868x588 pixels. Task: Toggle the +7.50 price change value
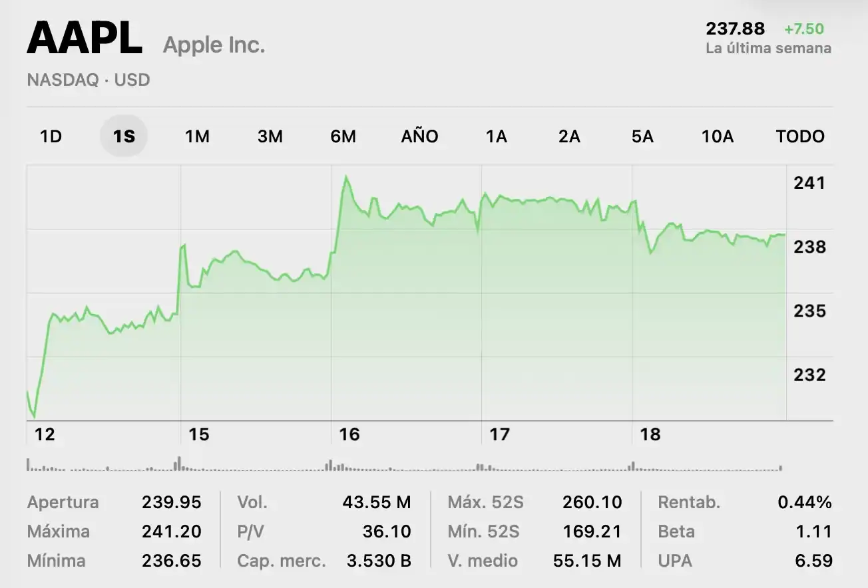click(x=803, y=29)
